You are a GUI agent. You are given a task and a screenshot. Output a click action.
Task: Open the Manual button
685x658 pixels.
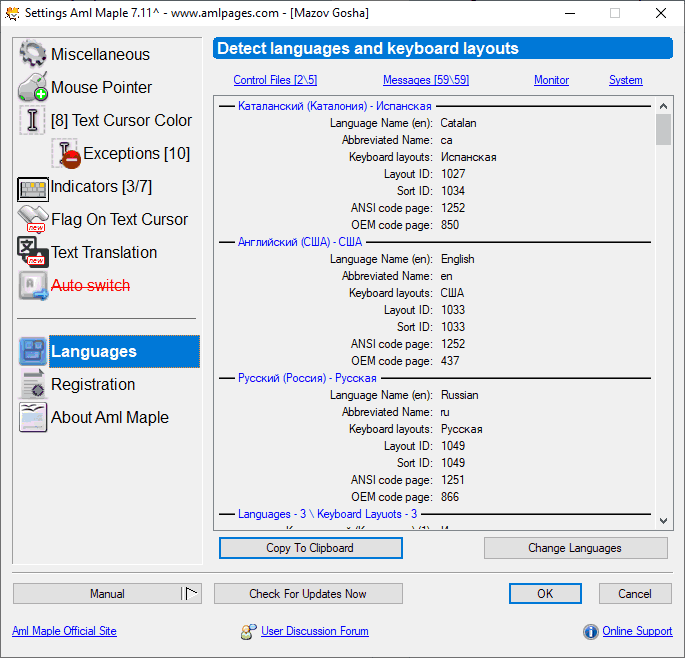click(x=107, y=593)
